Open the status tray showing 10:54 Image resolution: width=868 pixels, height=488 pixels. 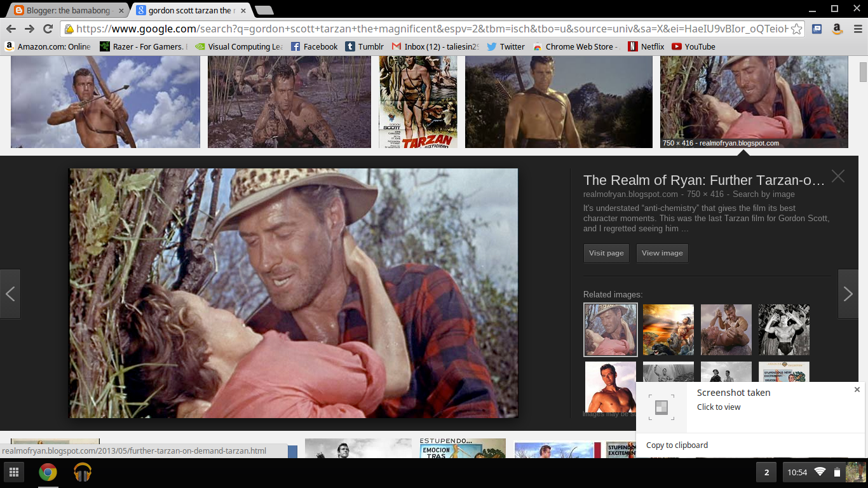pyautogui.click(x=824, y=472)
